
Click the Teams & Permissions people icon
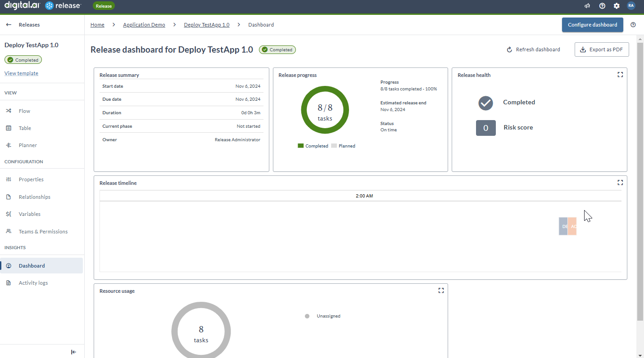pos(9,232)
